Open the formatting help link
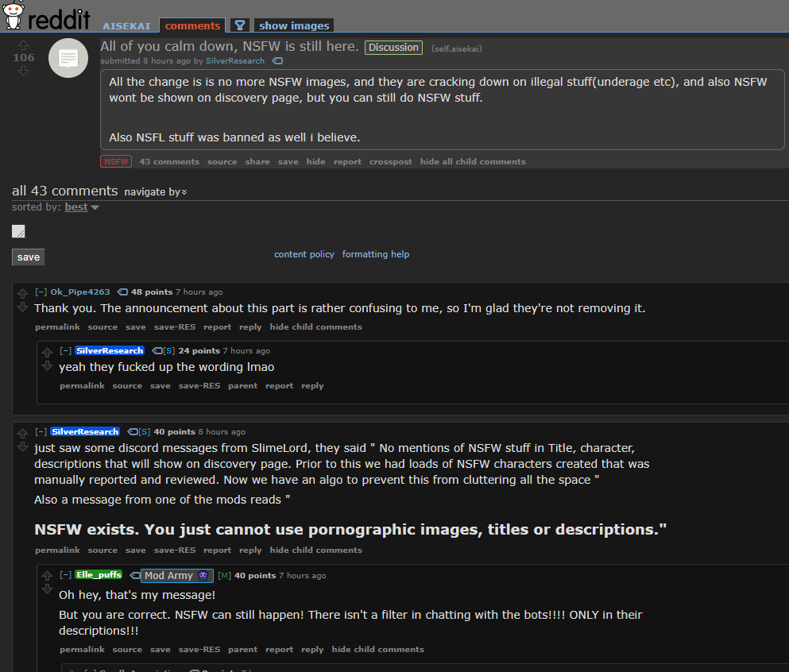Image resolution: width=789 pixels, height=672 pixels. tap(375, 254)
